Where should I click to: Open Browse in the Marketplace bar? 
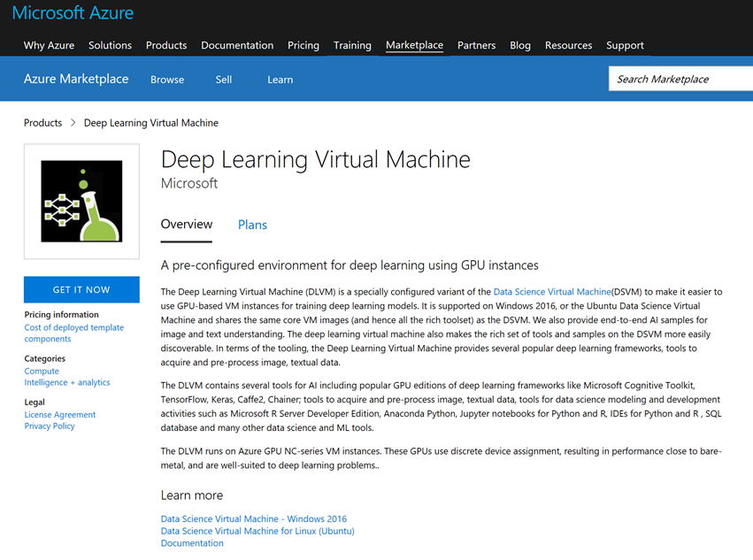tap(167, 80)
